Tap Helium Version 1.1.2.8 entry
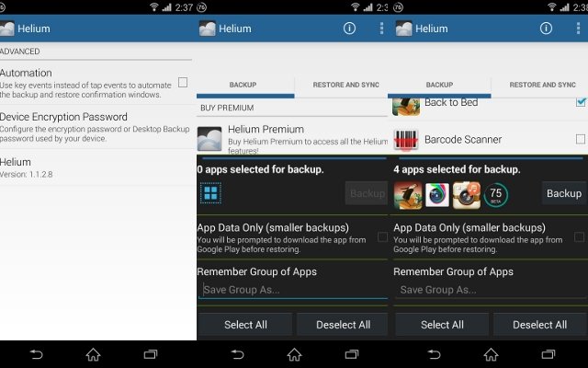This screenshot has width=588, height=368. 96,167
